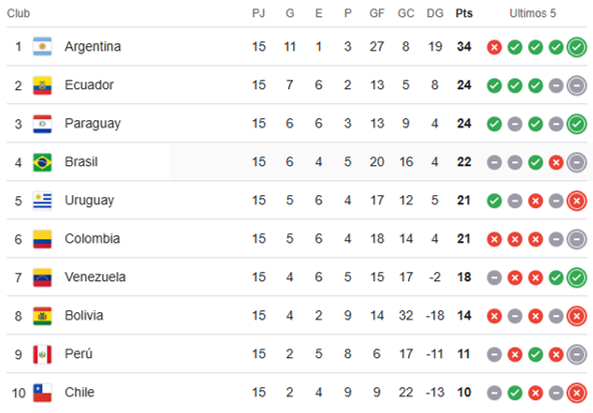The height and width of the screenshot is (413, 593).
Task: Select Bolivia's latest match loss icon
Action: [x=577, y=316]
